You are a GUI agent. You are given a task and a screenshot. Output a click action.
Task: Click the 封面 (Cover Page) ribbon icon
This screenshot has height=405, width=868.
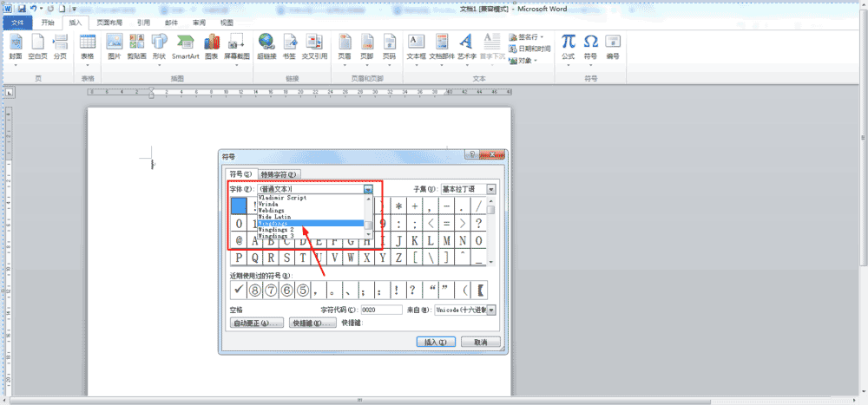16,46
